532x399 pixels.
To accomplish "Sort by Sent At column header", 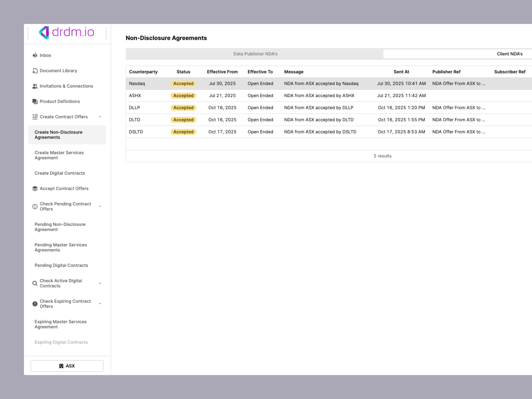I will [401, 72].
